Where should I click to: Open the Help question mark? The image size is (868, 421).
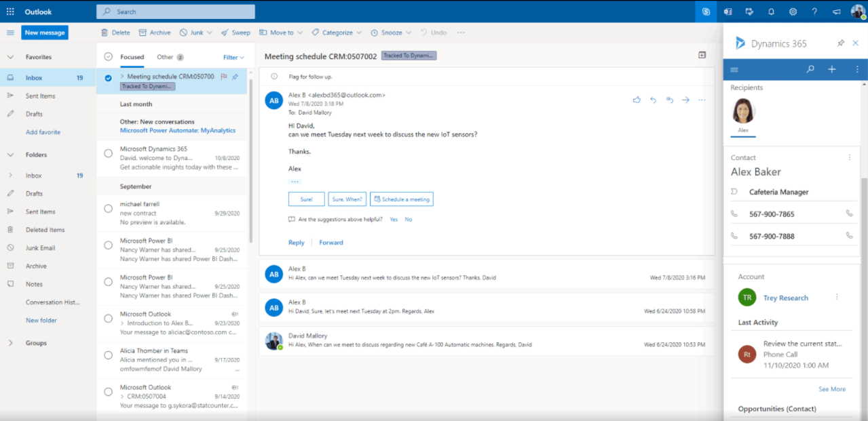(814, 12)
